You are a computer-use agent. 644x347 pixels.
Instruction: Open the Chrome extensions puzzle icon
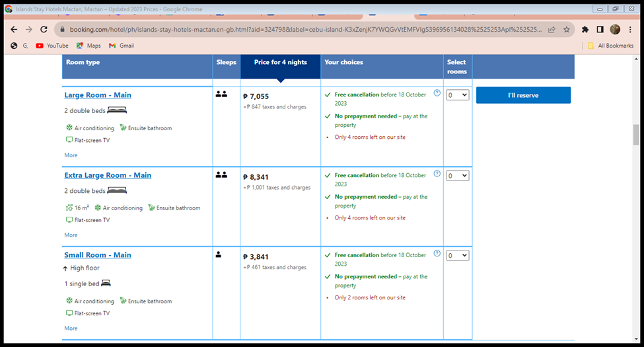pos(585,30)
